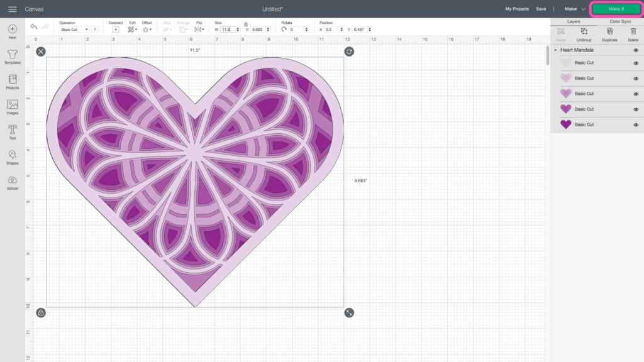Screen dimensions: 644x362
Task: Click the green Make It button
Action: 616,9
